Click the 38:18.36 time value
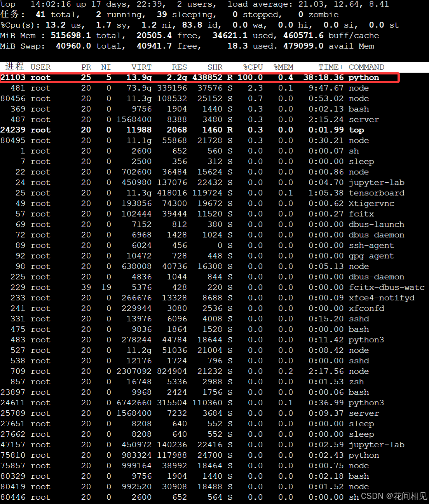Viewport: 429px width, 504px height. click(x=324, y=77)
